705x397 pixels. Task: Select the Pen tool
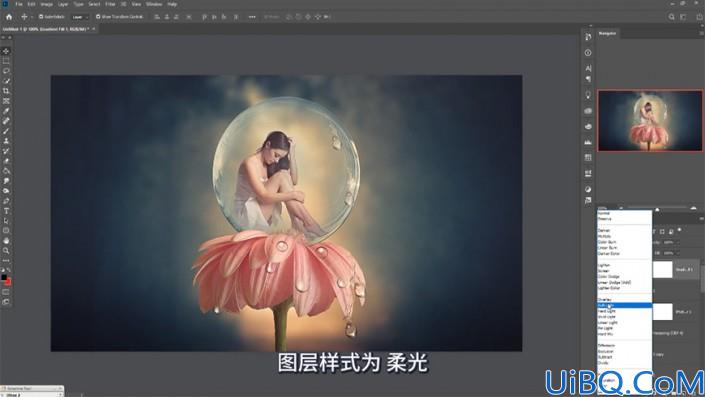pos(6,201)
